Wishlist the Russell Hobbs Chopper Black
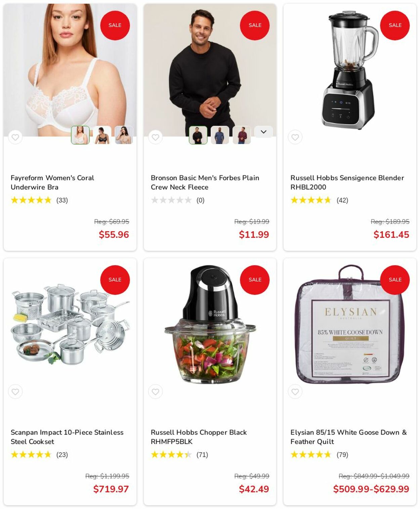 (x=155, y=392)
